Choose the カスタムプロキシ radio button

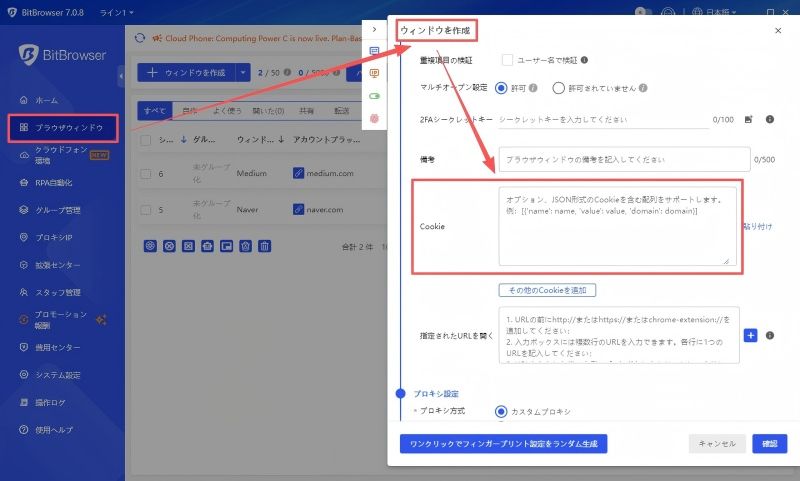[x=501, y=411]
